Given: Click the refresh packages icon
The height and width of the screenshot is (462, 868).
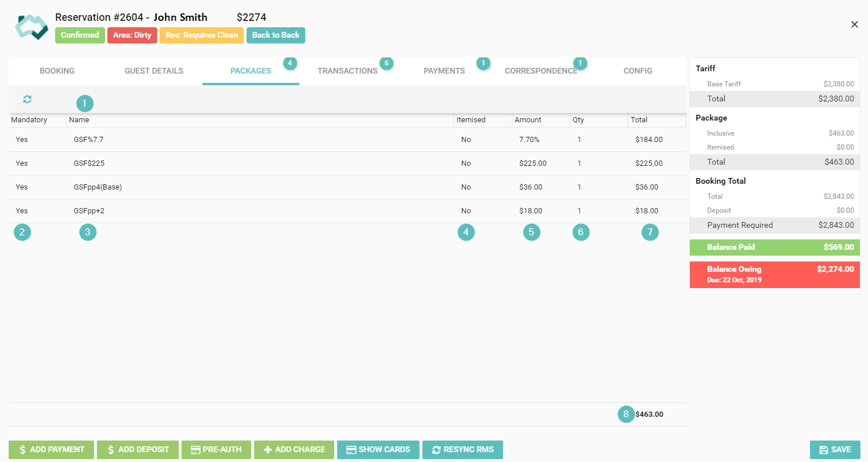Looking at the screenshot, I should (x=27, y=100).
